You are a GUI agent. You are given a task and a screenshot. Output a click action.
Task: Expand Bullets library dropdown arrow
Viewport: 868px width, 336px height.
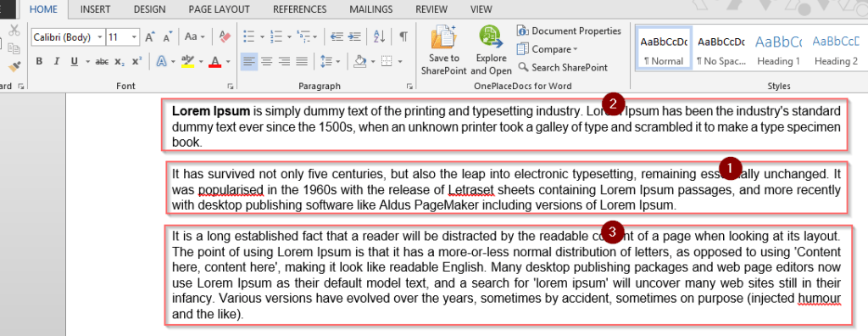click(262, 37)
